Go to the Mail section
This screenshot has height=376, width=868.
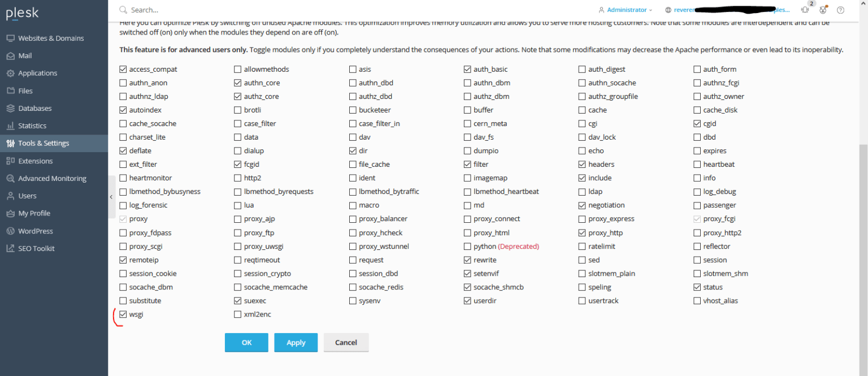pyautogui.click(x=25, y=55)
